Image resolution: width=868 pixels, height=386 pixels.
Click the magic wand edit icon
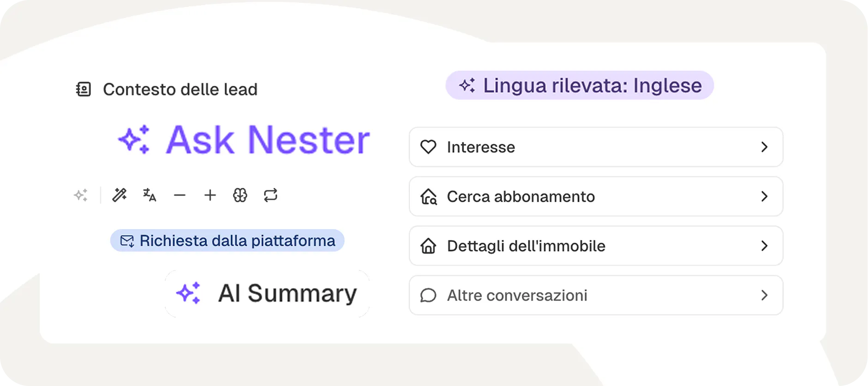[120, 195]
